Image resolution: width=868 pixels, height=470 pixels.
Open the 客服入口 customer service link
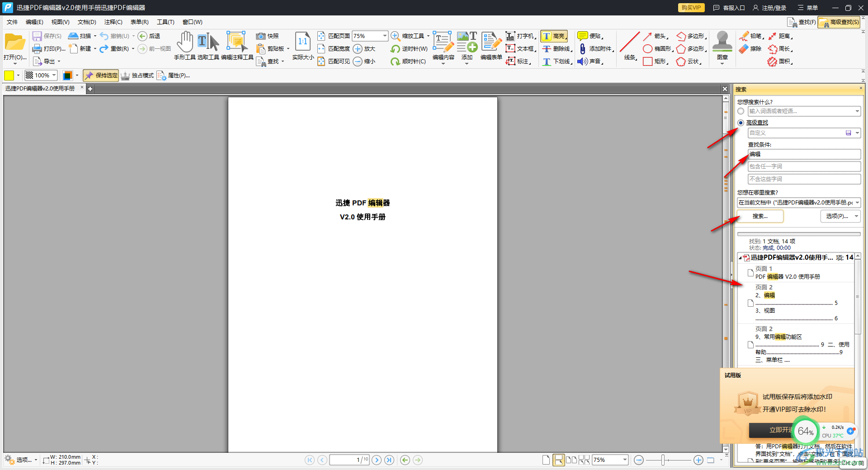[729, 8]
